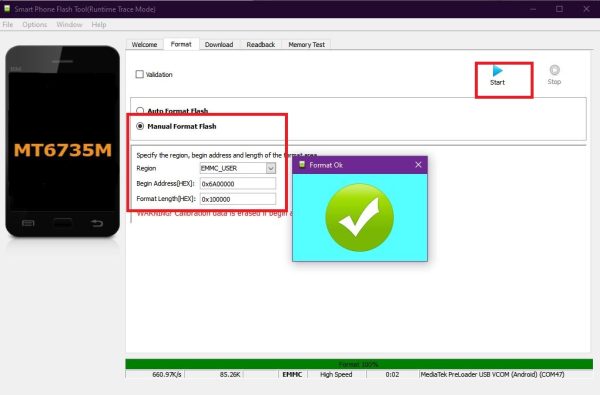
Task: Switch to the Download tab
Action: tap(219, 44)
